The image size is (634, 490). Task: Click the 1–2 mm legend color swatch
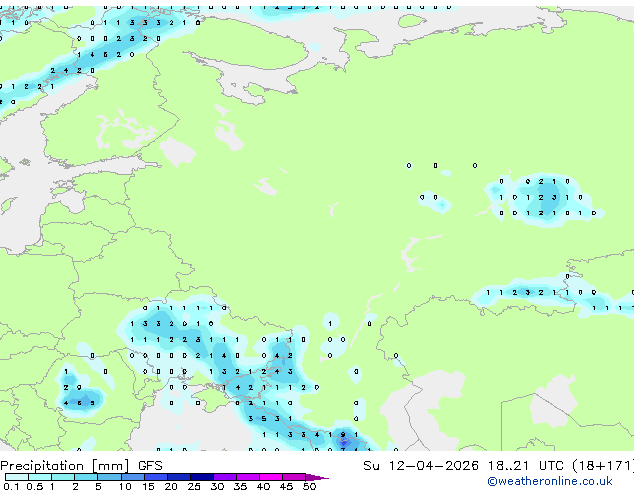[63, 477]
